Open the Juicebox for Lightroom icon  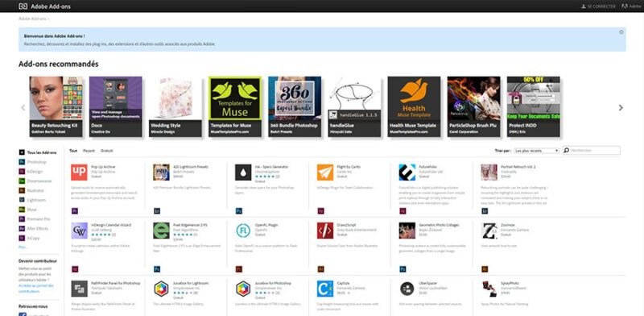pyautogui.click(x=161, y=289)
